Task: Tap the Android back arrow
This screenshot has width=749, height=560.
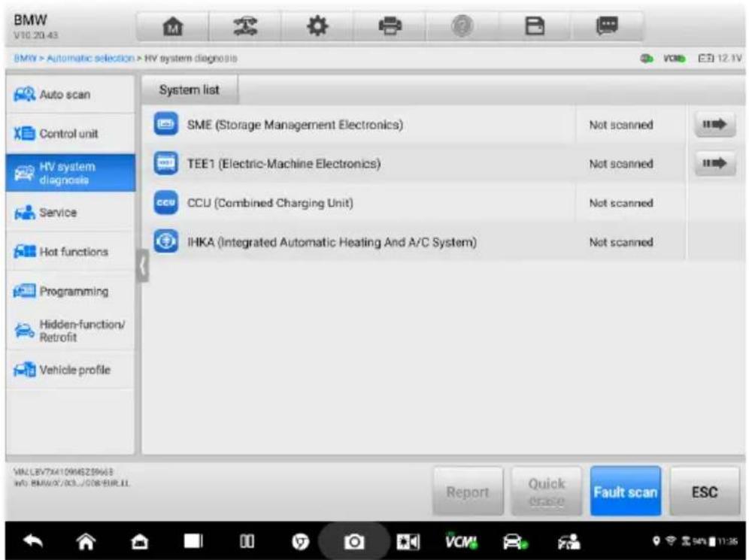Action: click(x=32, y=541)
